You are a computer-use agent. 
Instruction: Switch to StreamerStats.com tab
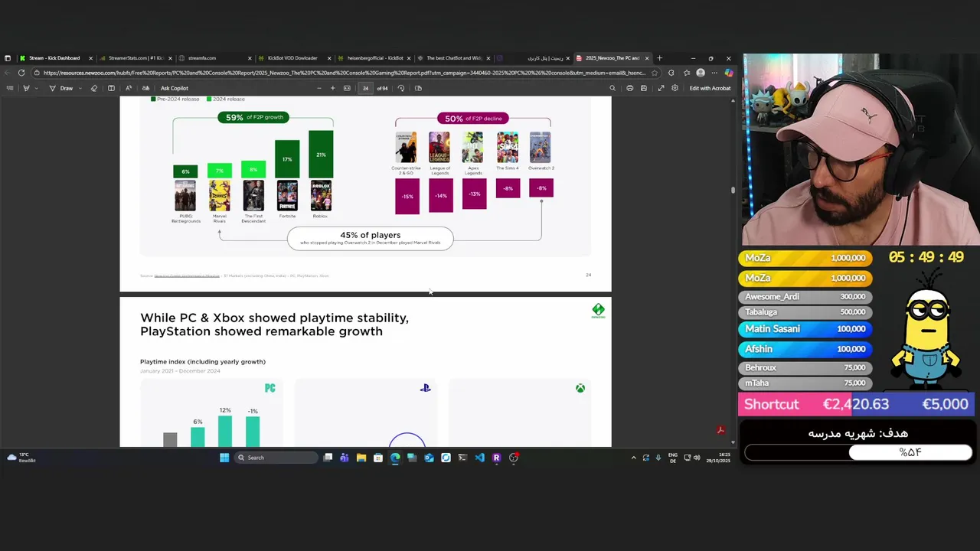click(136, 58)
